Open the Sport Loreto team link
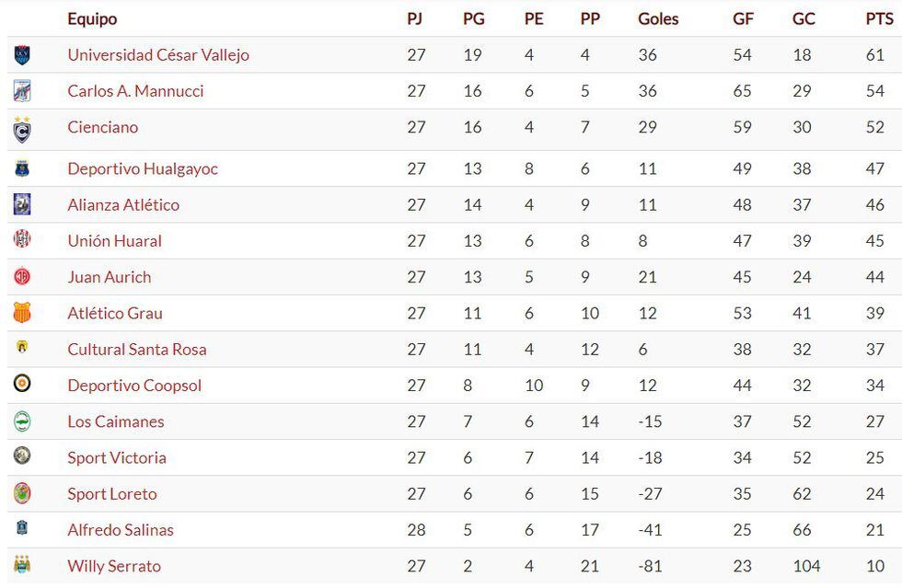This screenshot has width=902, height=588. click(112, 494)
